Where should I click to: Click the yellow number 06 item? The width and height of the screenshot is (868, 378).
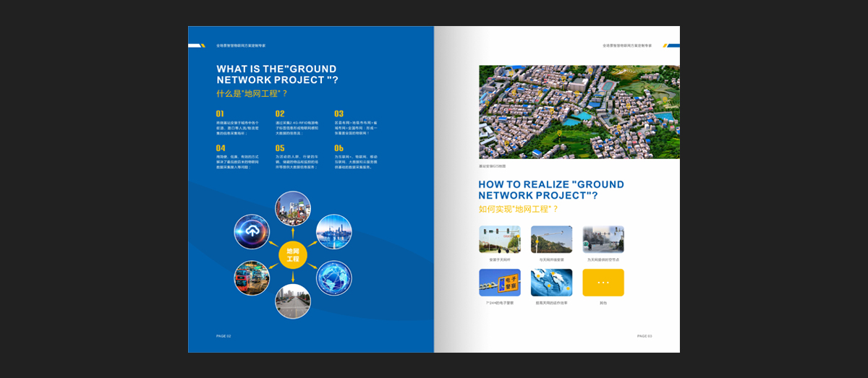click(x=339, y=148)
